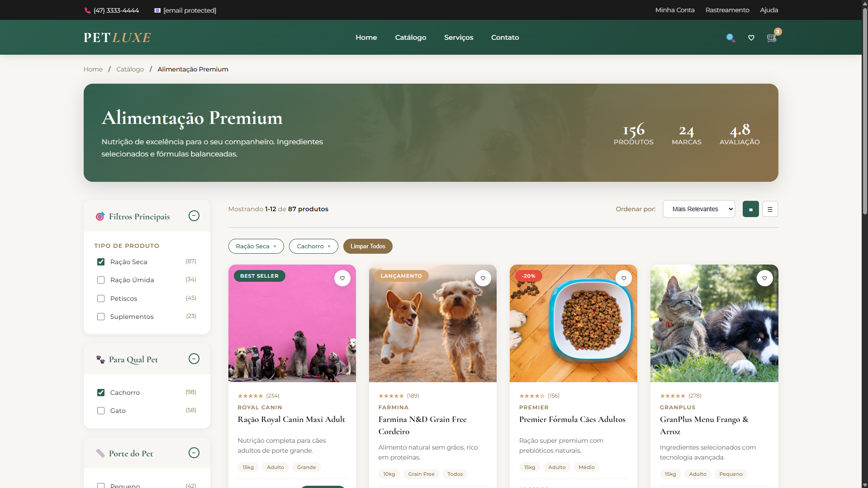Open the Premier Fórmula kibble bowl image
The width and height of the screenshot is (868, 488).
pyautogui.click(x=574, y=323)
